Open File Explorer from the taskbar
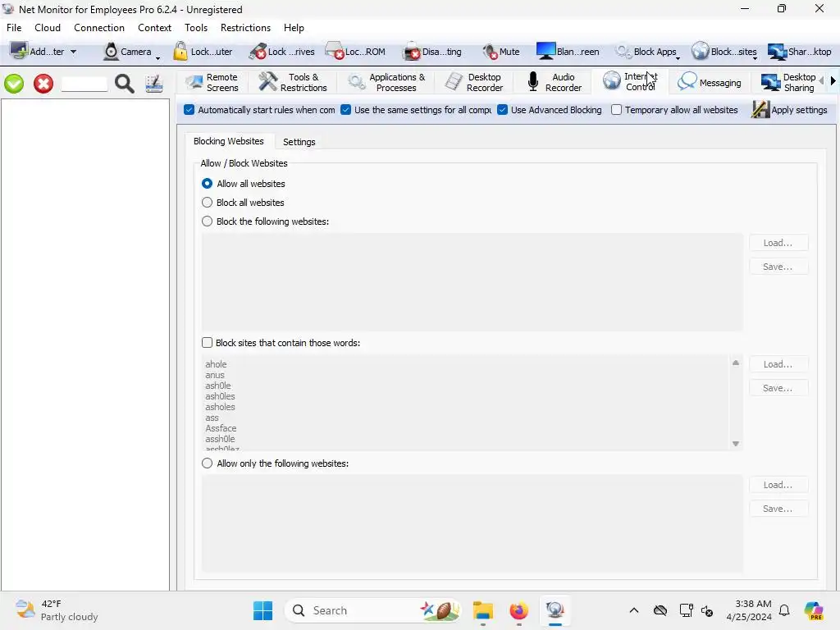 [482, 610]
